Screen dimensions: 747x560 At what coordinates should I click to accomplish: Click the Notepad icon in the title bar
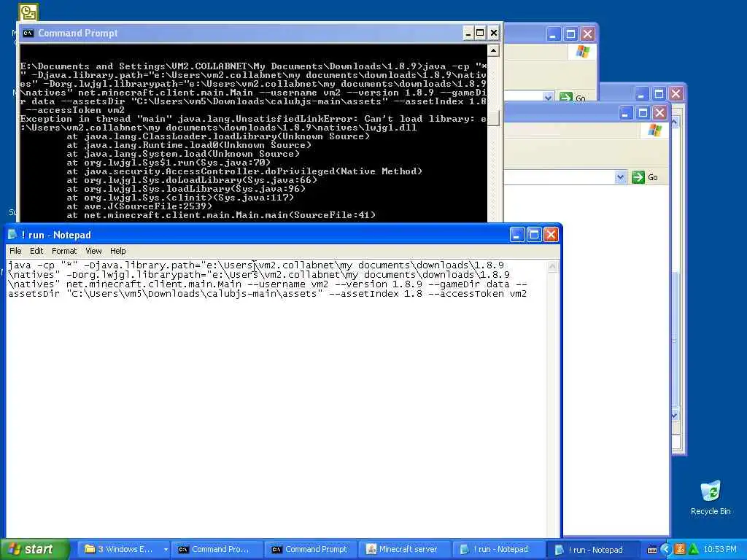(12, 235)
